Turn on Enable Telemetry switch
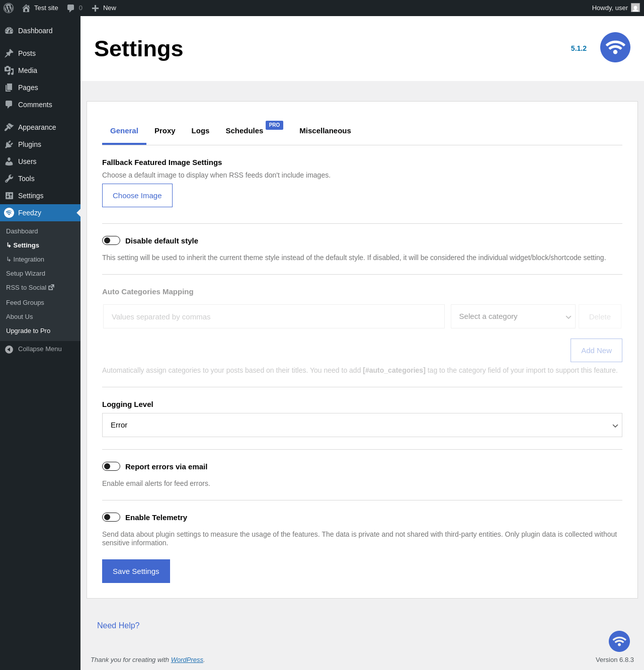 [111, 517]
